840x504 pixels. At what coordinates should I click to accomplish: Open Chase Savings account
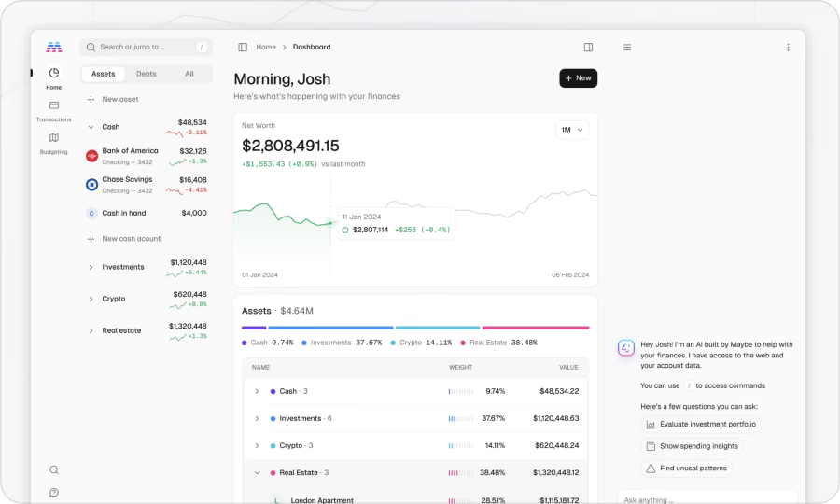147,185
